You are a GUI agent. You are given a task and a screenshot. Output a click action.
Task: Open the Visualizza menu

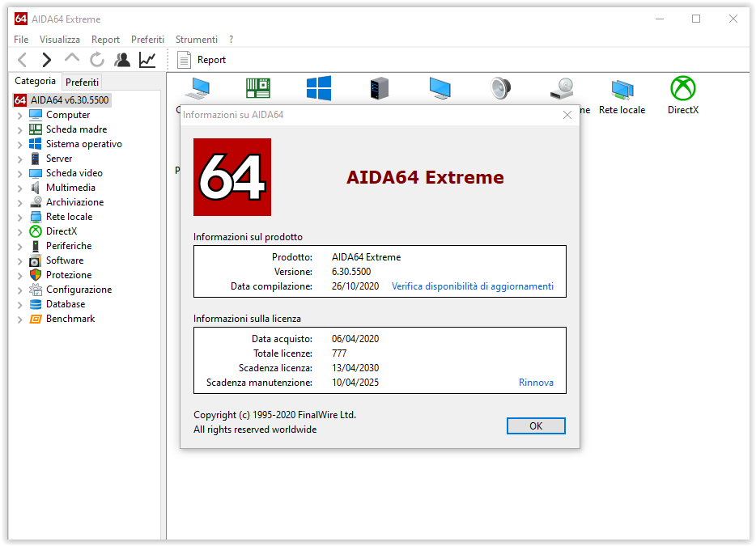pos(60,40)
